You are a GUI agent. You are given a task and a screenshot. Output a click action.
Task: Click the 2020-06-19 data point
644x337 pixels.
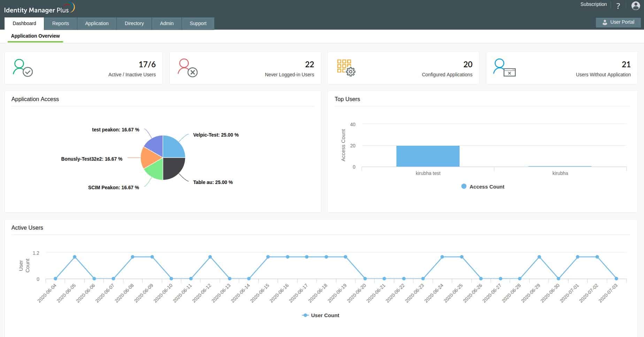[x=345, y=257]
